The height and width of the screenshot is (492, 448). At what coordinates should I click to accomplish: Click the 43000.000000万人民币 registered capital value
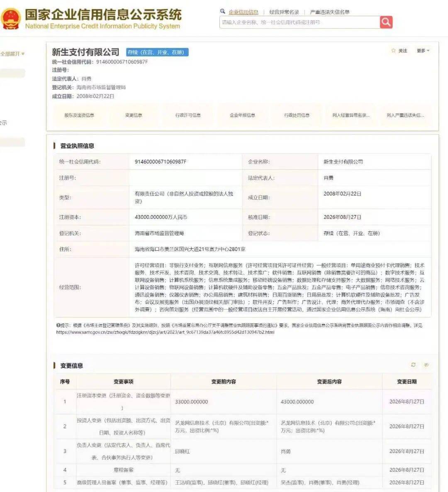pyautogui.click(x=161, y=217)
